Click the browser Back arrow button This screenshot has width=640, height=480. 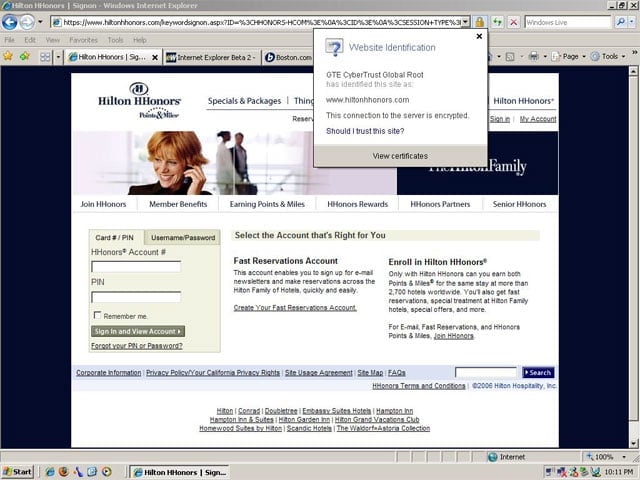(9, 22)
